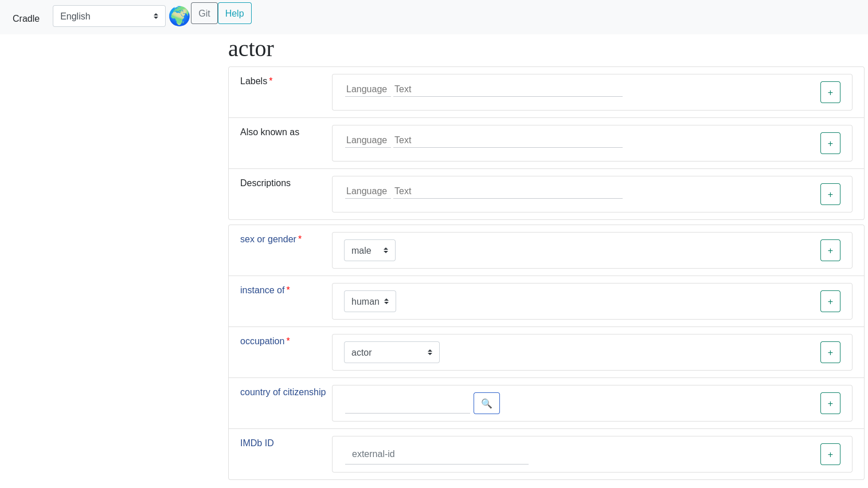Focus the Labels Language field
Image resolution: width=868 pixels, height=488 pixels.
(368, 89)
